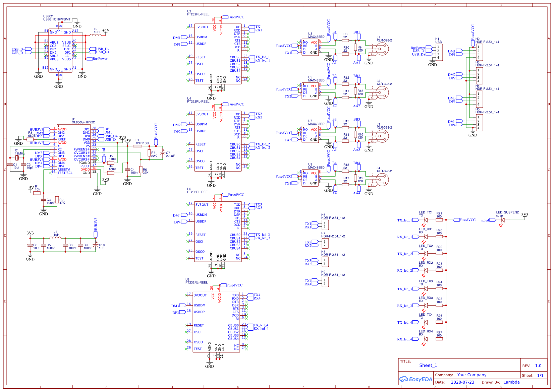Click the REV 1.0 value field
The height and width of the screenshot is (392, 554).
538,366
